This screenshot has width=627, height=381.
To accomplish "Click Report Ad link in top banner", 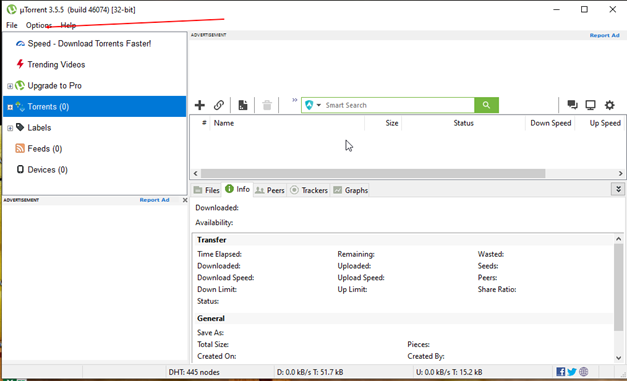I will click(x=604, y=35).
